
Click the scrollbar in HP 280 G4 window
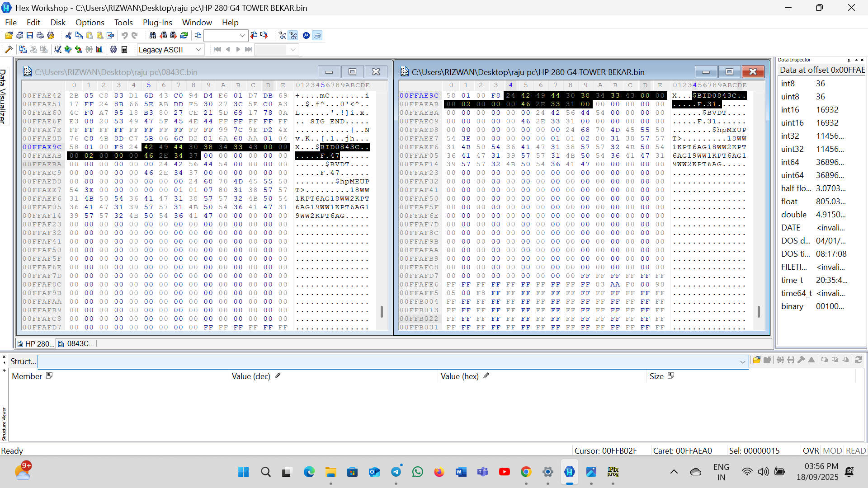pyautogui.click(x=759, y=311)
